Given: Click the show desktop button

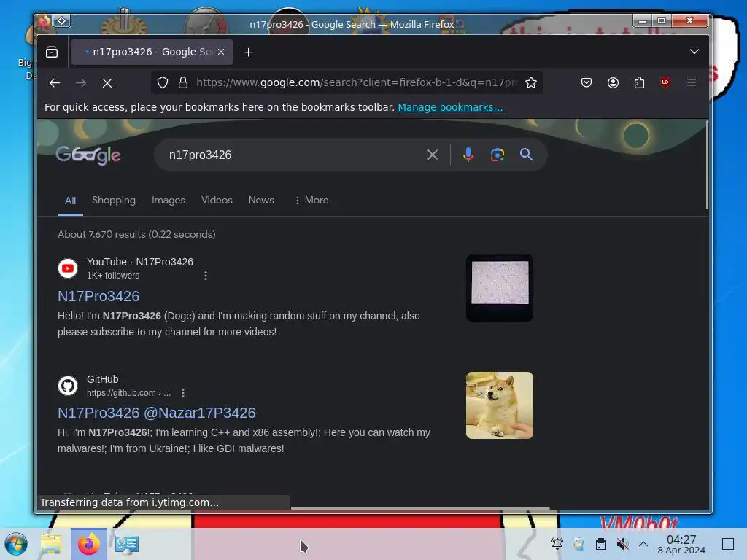Looking at the screenshot, I should pyautogui.click(x=728, y=544).
